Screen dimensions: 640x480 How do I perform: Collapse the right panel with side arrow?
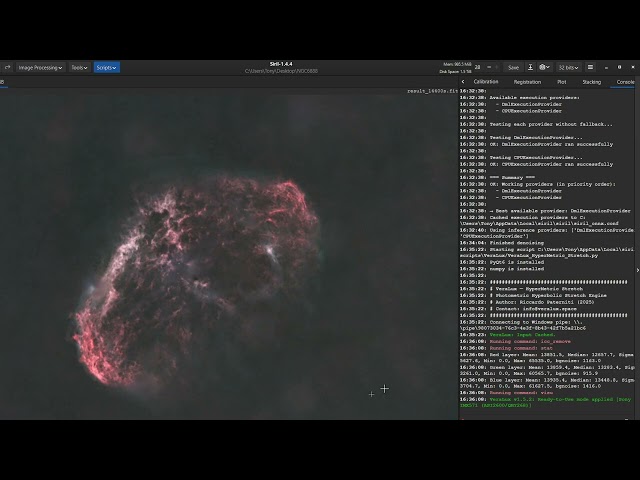pyautogui.click(x=638, y=270)
